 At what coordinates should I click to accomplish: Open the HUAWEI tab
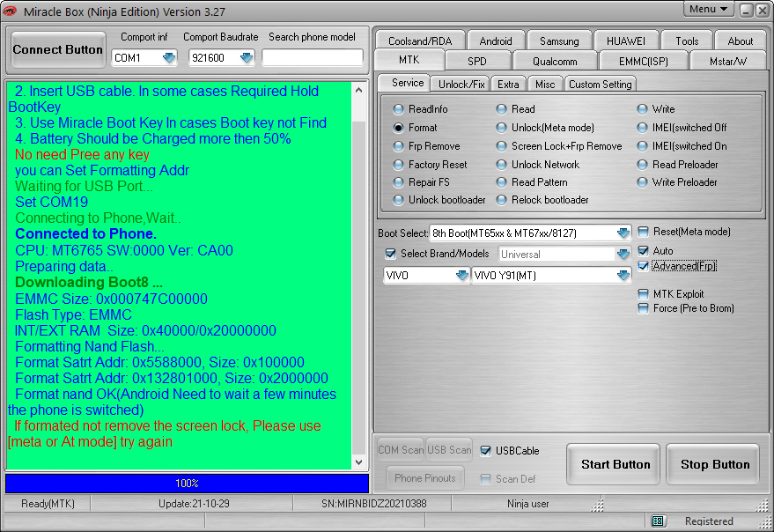tap(626, 41)
